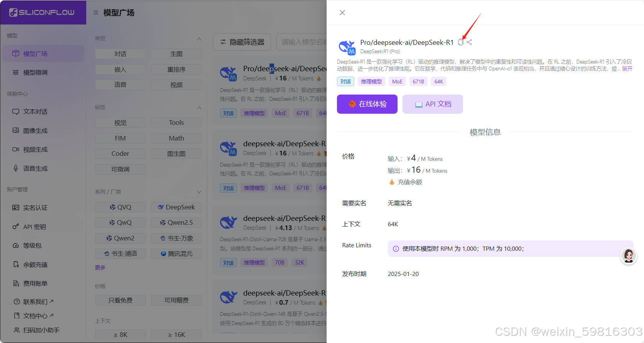Viewport: 644px width, 343px height.
Task: Open 文档中心 external link
Action: point(34,316)
